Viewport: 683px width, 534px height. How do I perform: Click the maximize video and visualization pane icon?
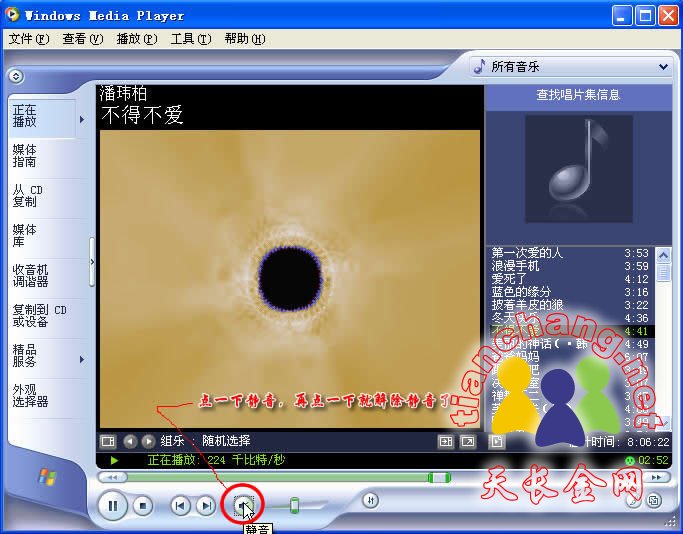click(x=446, y=442)
